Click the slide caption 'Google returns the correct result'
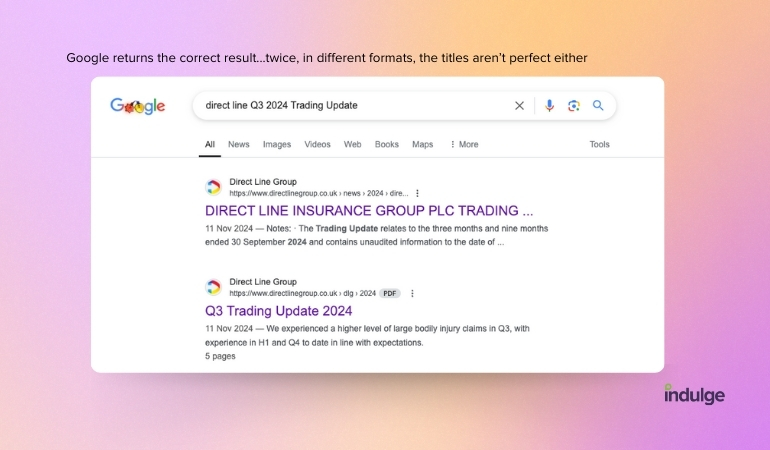 (x=327, y=58)
